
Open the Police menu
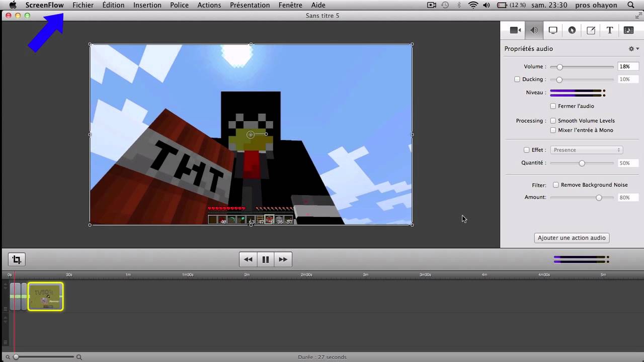[179, 5]
